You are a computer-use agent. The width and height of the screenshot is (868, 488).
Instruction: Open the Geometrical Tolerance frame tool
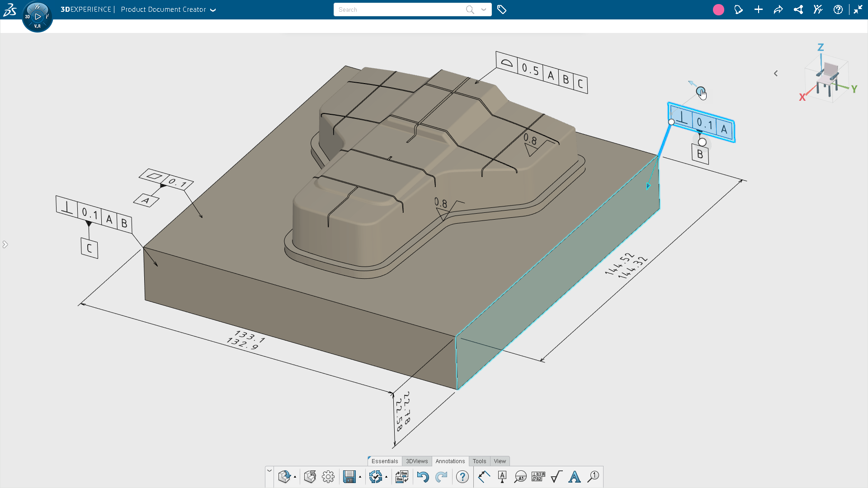(x=538, y=477)
